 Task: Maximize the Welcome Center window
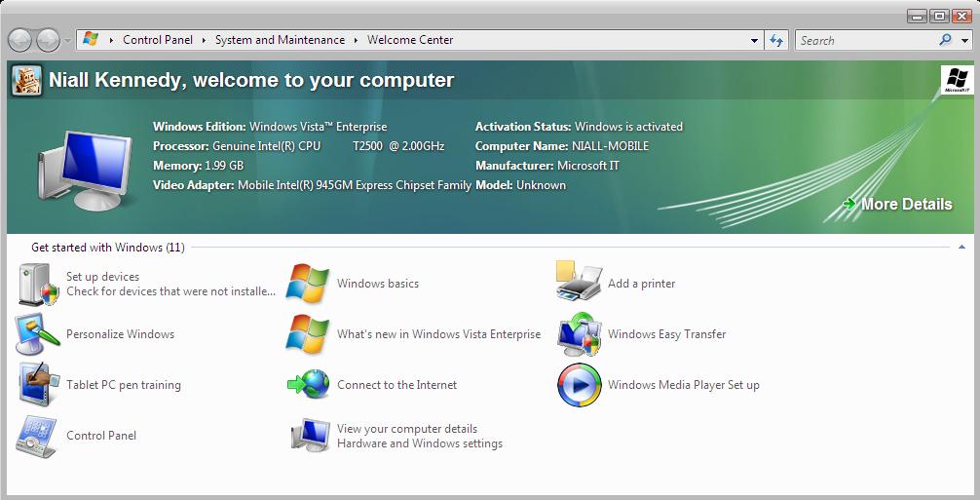click(x=939, y=16)
